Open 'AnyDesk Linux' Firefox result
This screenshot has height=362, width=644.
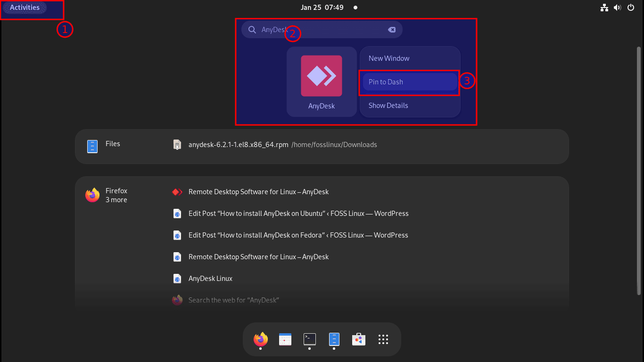210,279
